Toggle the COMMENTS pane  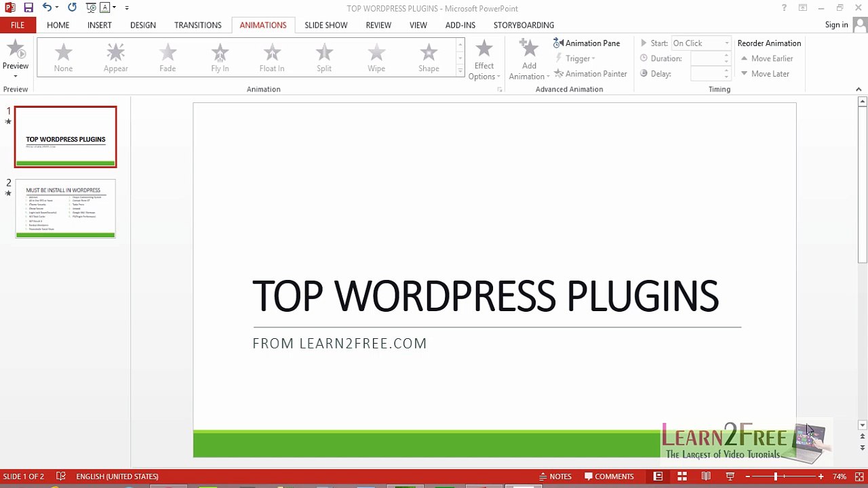click(x=609, y=476)
